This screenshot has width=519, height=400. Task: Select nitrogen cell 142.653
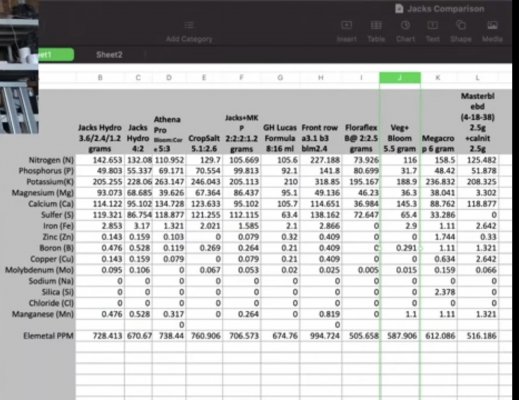click(100, 160)
